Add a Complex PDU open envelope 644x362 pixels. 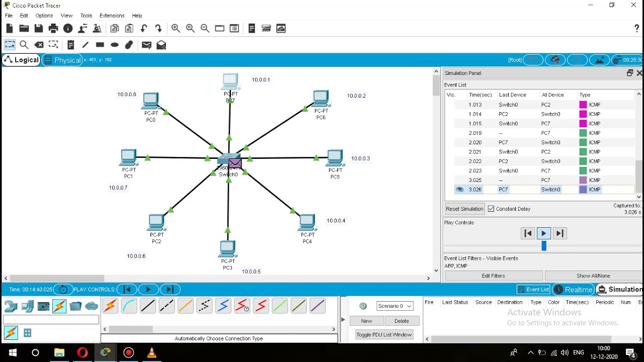click(x=161, y=45)
